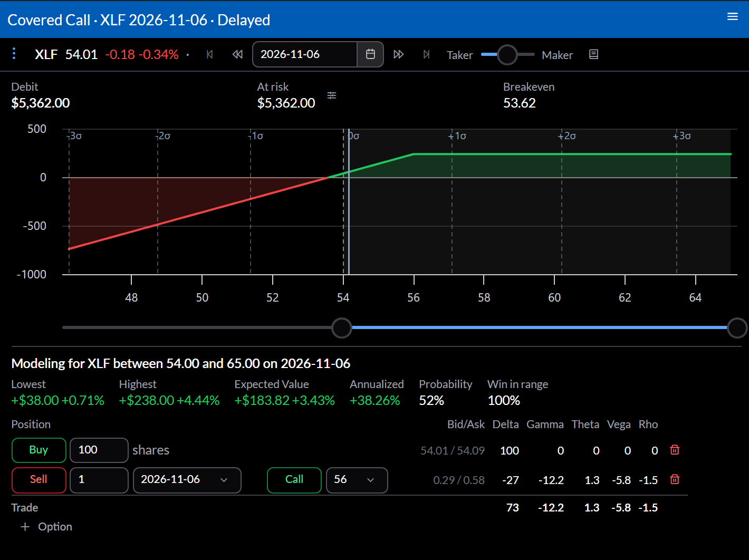This screenshot has height=560, width=749.
Task: Click the shares quantity field showing 100
Action: (99, 450)
